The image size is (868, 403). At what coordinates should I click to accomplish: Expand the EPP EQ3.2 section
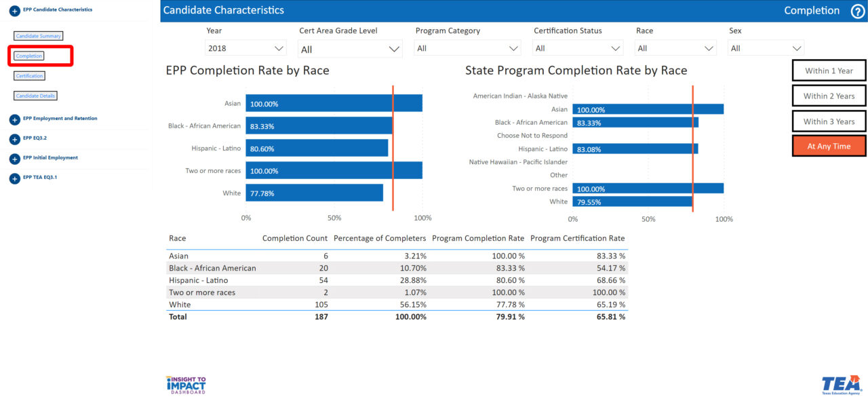tap(14, 139)
